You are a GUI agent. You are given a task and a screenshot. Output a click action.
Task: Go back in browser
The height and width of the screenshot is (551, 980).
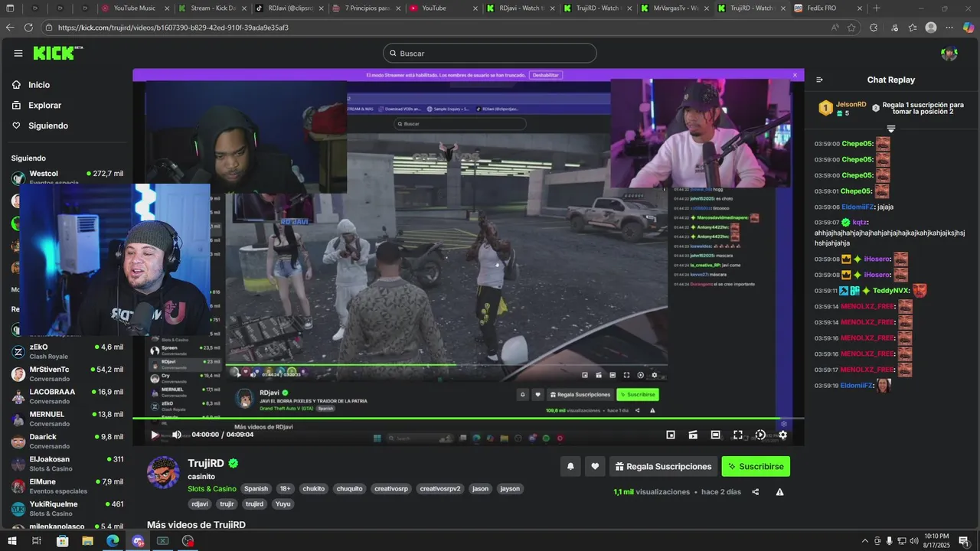[10, 28]
